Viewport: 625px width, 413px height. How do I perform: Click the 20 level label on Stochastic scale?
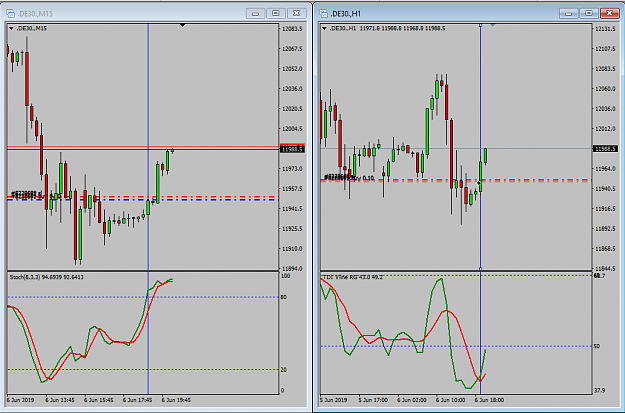283,370
